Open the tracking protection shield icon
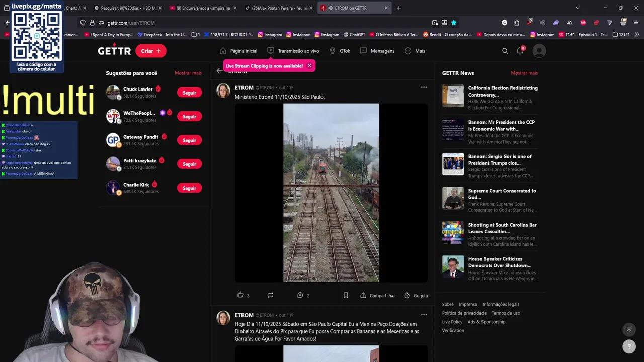 click(83, 23)
